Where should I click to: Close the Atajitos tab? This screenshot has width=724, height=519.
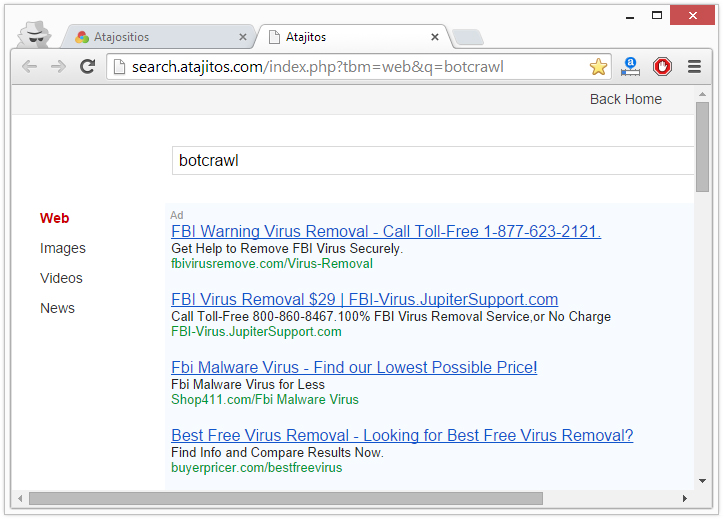click(x=434, y=37)
